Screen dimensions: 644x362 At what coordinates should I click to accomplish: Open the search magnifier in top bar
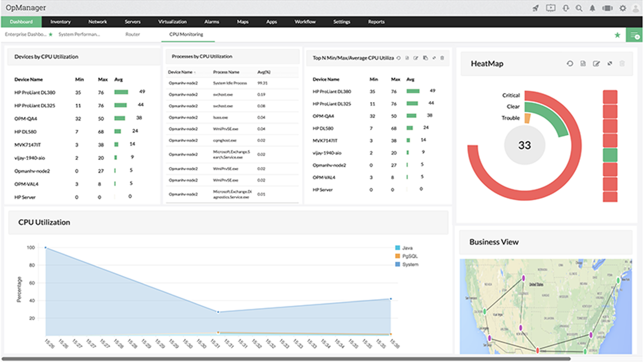click(579, 8)
